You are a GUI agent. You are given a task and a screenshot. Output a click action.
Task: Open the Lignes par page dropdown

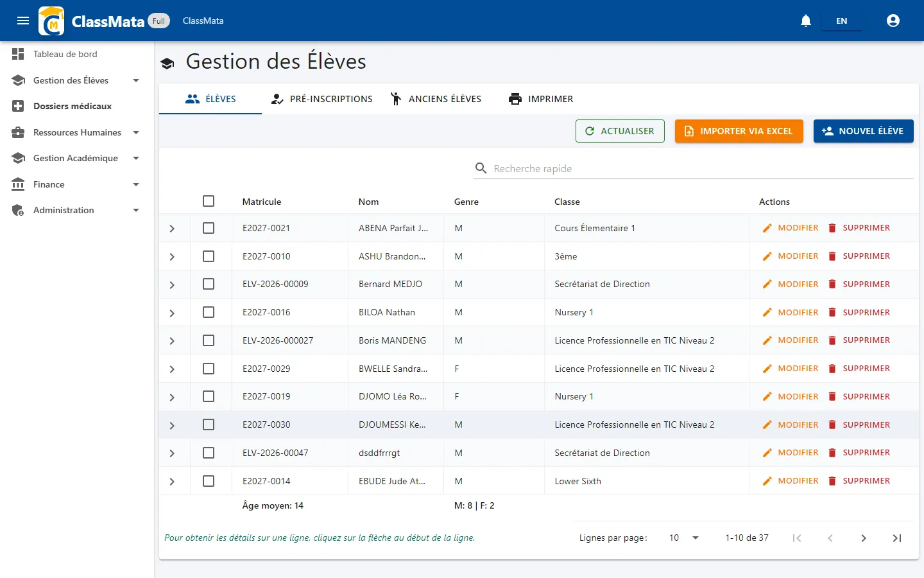683,538
